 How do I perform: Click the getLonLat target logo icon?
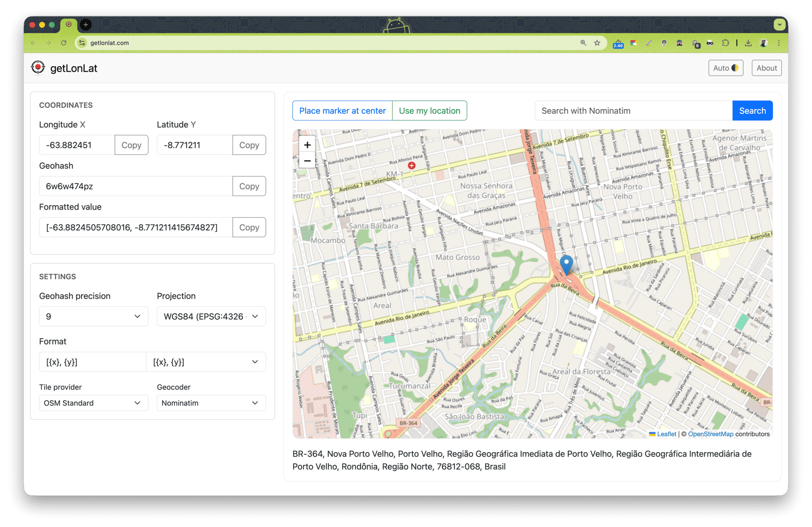pos(38,67)
